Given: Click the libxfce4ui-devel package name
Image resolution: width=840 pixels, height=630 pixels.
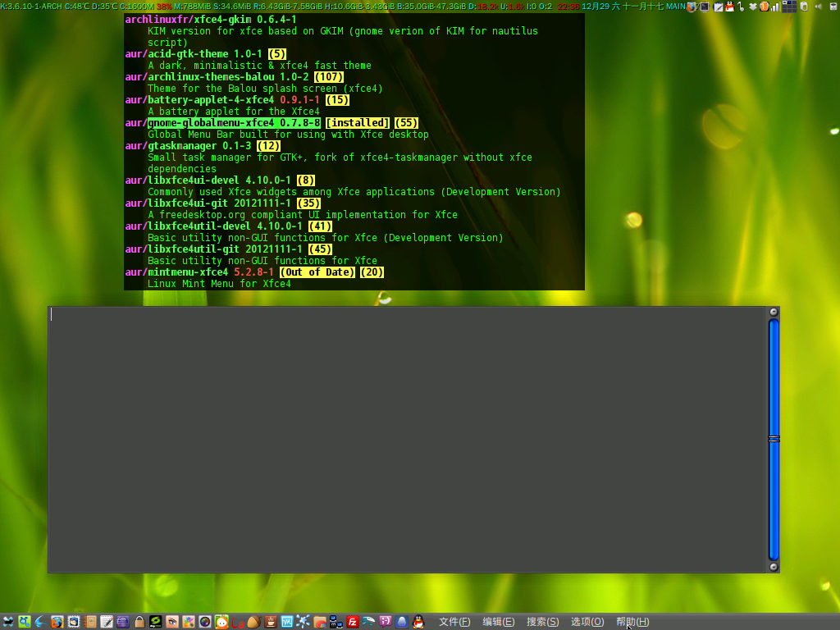Looking at the screenshot, I should [x=194, y=180].
